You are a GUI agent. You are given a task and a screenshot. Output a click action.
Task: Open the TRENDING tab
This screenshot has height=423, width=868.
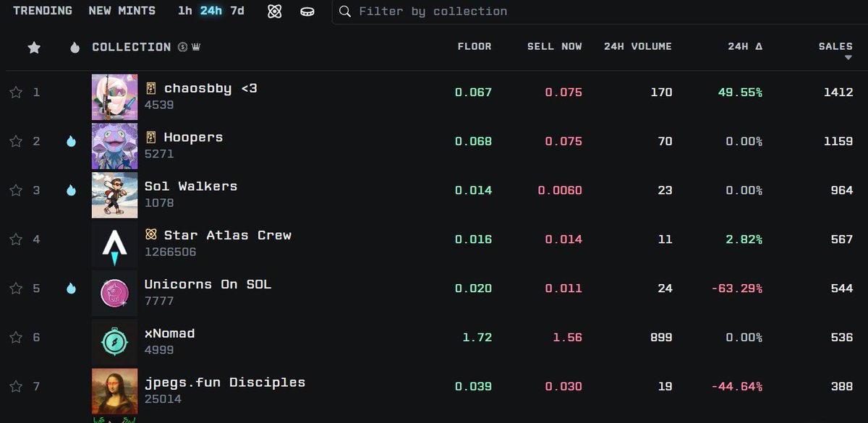tap(43, 11)
